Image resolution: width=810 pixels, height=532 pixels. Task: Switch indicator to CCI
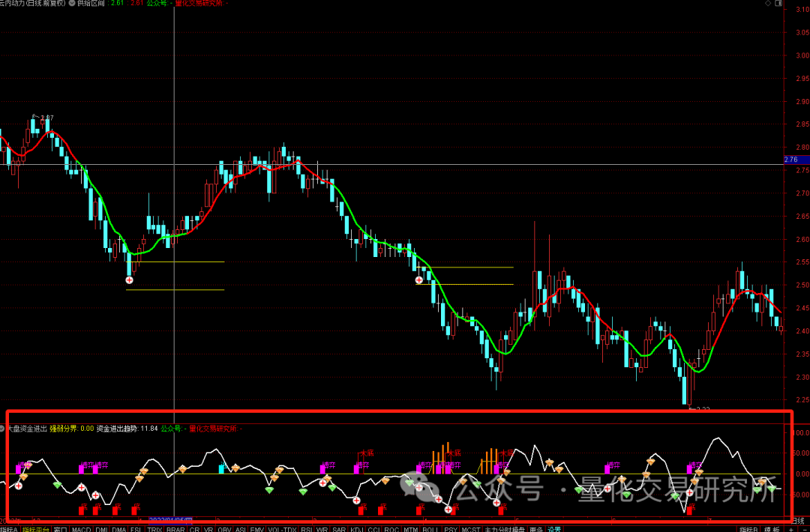coord(373,530)
